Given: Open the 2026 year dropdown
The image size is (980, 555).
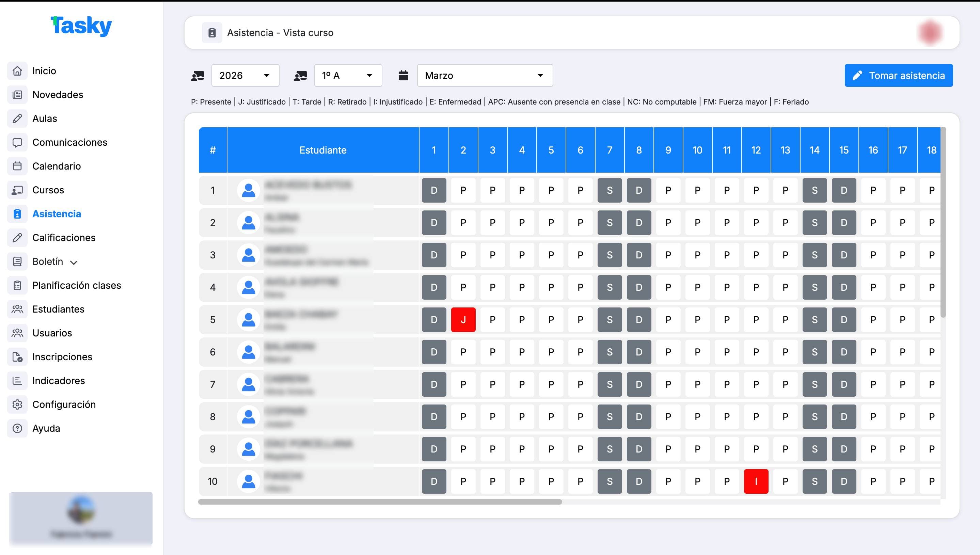Looking at the screenshot, I should click(245, 76).
